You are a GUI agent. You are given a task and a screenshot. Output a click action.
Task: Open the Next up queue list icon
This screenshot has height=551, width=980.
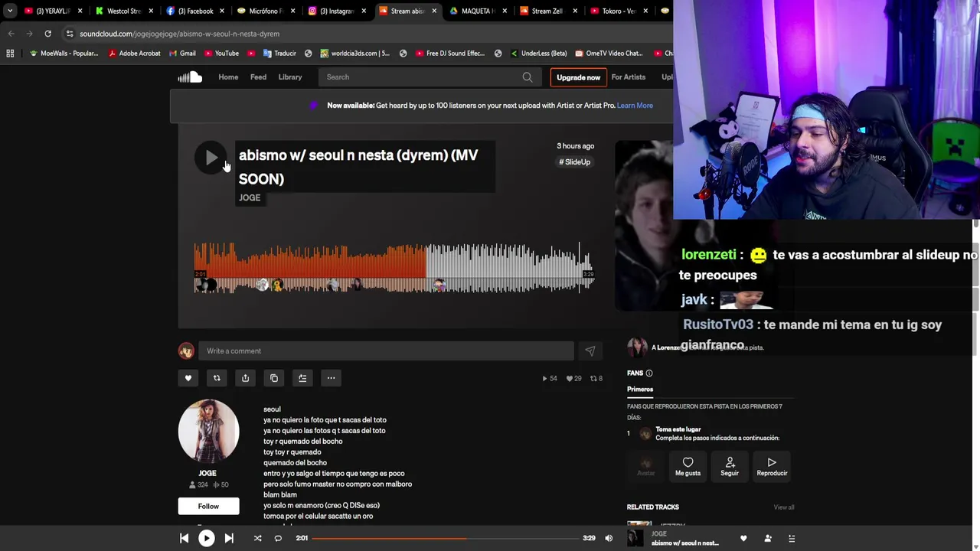(x=792, y=538)
